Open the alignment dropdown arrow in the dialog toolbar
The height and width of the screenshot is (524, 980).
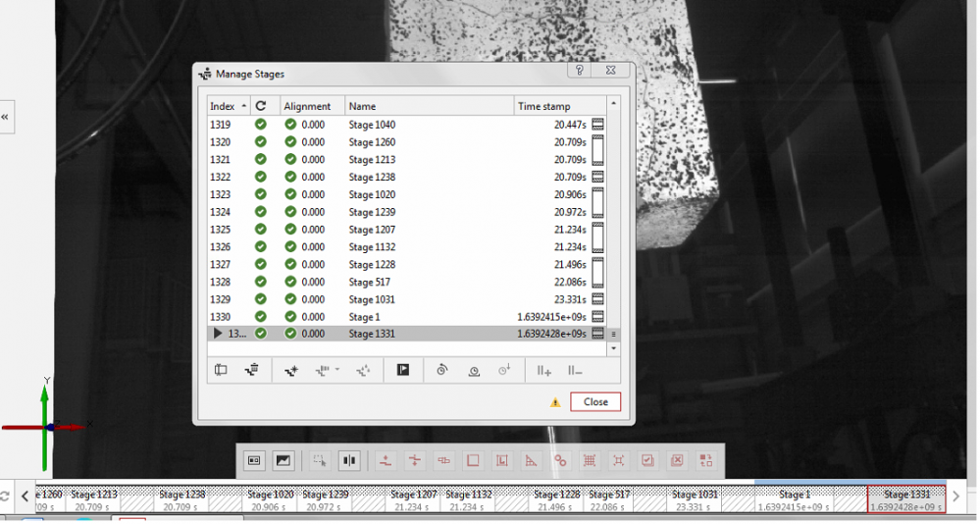(337, 370)
